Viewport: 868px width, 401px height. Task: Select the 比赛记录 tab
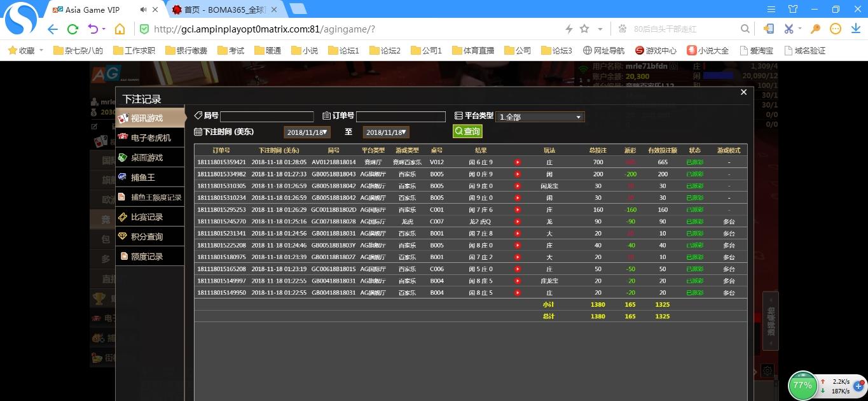click(150, 216)
